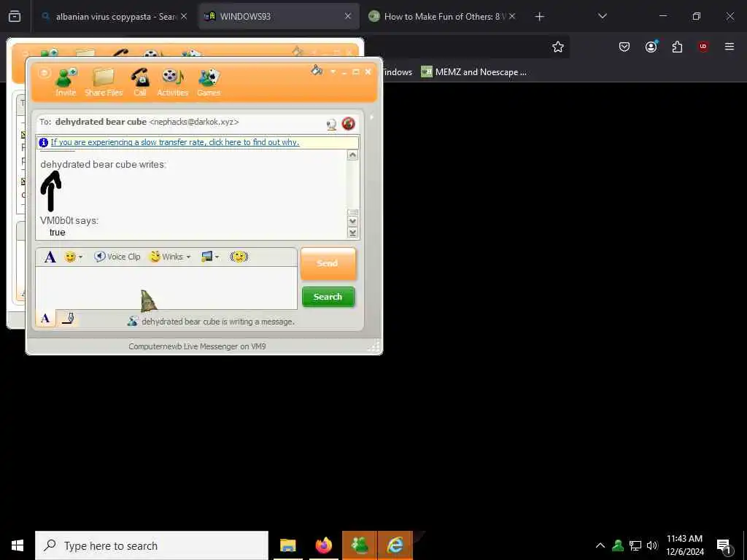This screenshot has width=747, height=560.
Task: Open the Activities film reel icon
Action: [172, 82]
